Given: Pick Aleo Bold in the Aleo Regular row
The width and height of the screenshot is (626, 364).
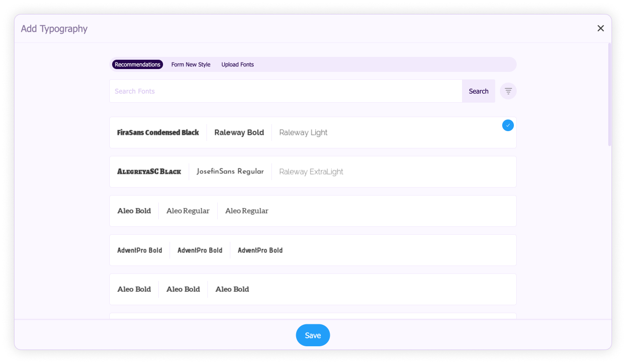Looking at the screenshot, I should tap(134, 211).
